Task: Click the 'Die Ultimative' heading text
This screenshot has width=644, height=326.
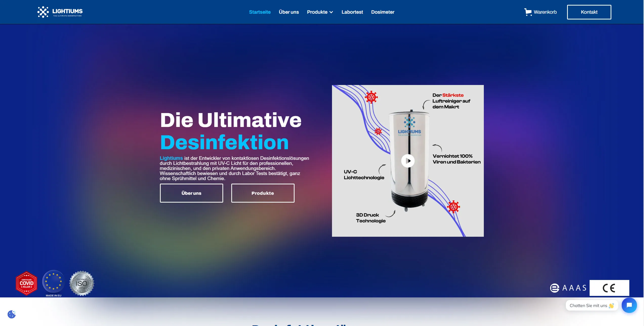Action: [x=231, y=120]
